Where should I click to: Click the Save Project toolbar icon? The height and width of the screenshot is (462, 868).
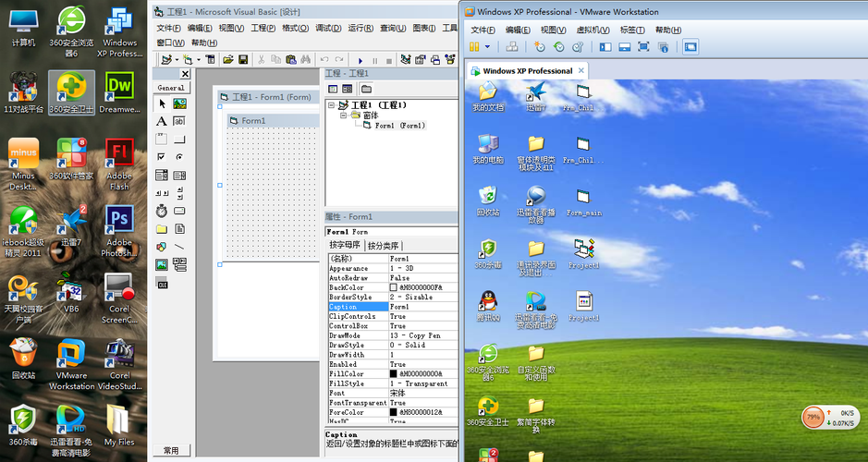coord(243,60)
